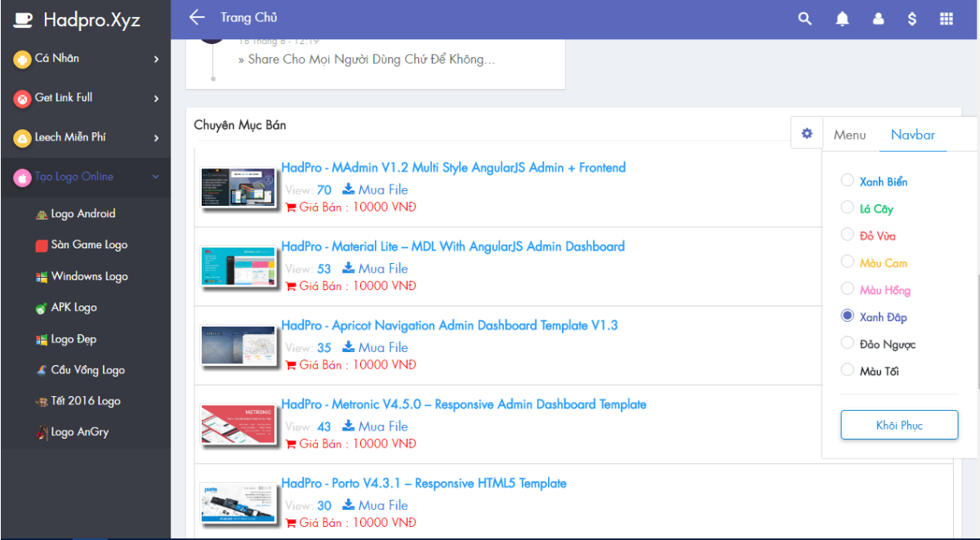Click the back arrow beside Trang Chủ
The height and width of the screenshot is (540, 980).
pos(196,18)
